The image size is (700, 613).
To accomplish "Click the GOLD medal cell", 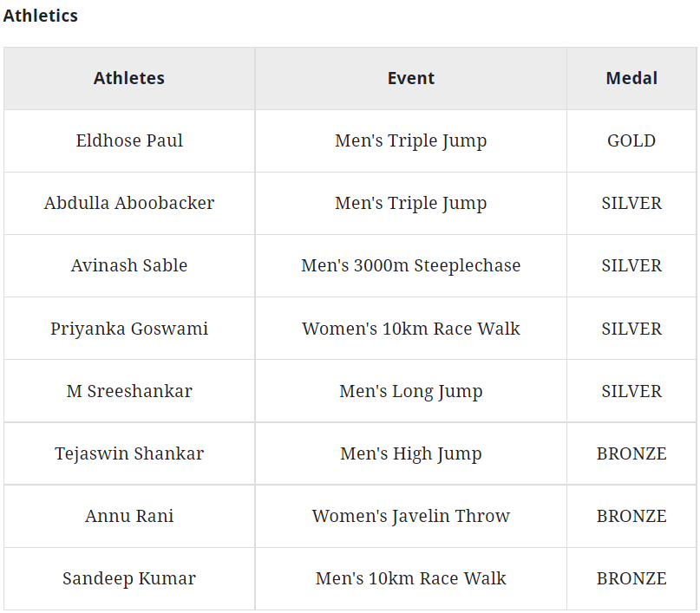I will click(x=631, y=140).
